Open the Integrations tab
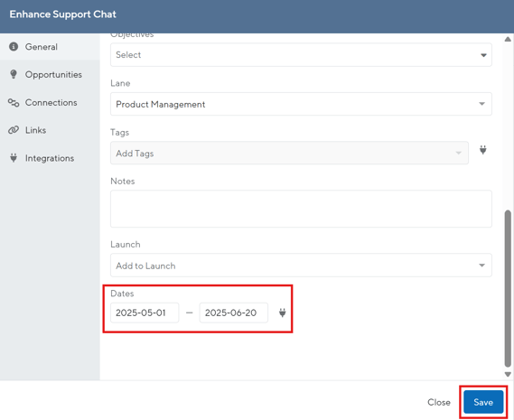Image resolution: width=514 pixels, height=420 pixels. point(50,158)
